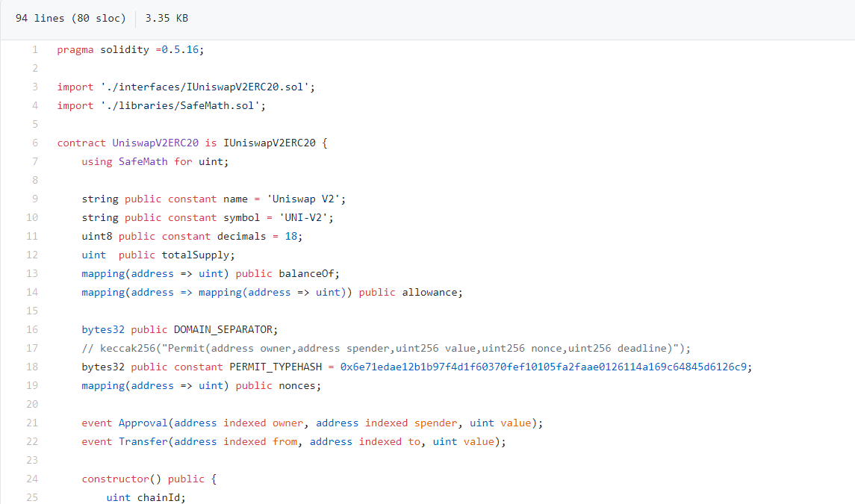Viewport: 855px width, 504px height.
Task: Click the 'decimals' variable name
Action: [x=241, y=236]
